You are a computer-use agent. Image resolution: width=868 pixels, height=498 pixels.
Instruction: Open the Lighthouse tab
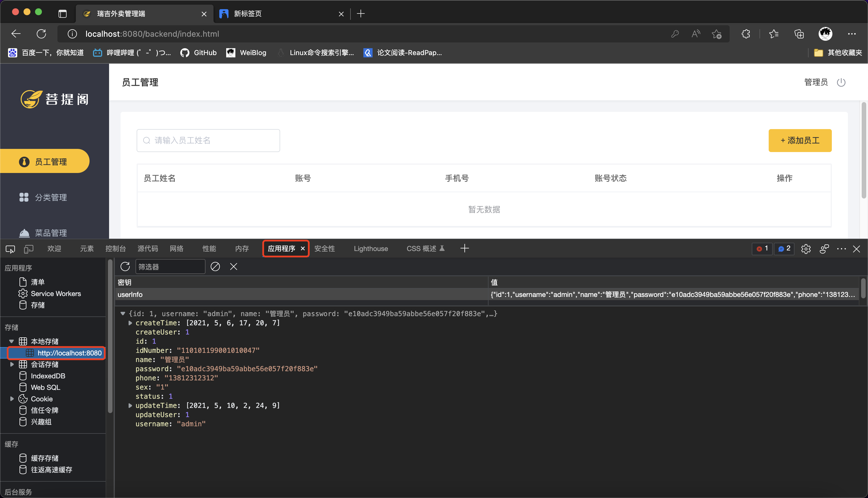371,249
